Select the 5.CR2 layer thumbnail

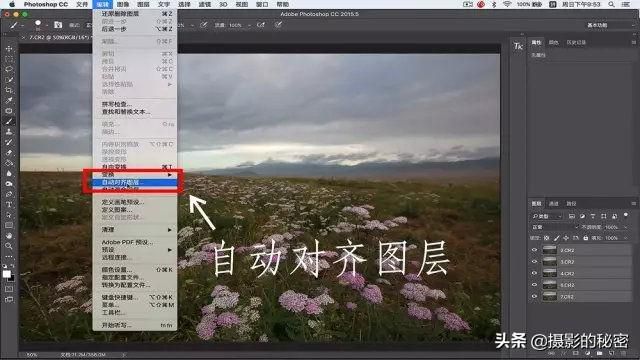549,285
